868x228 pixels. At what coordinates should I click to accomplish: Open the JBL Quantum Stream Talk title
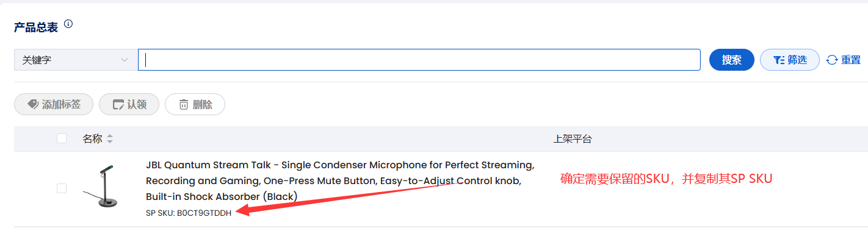coord(340,180)
